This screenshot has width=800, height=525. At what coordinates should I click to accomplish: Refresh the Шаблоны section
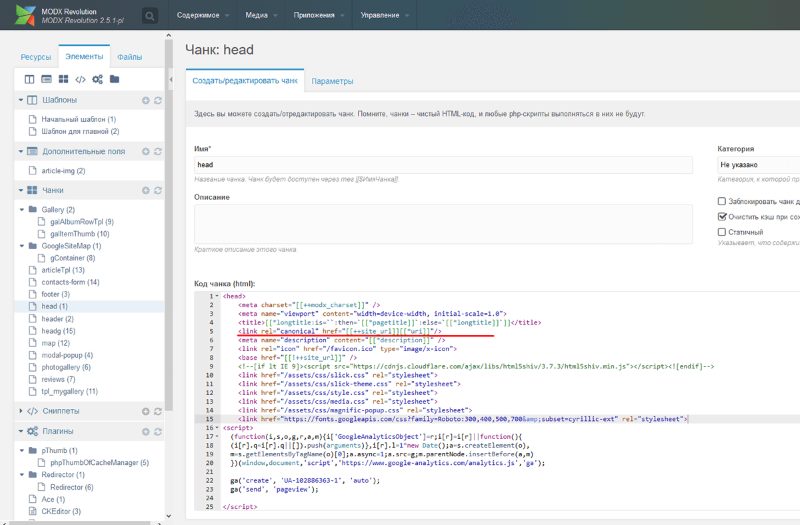click(158, 101)
